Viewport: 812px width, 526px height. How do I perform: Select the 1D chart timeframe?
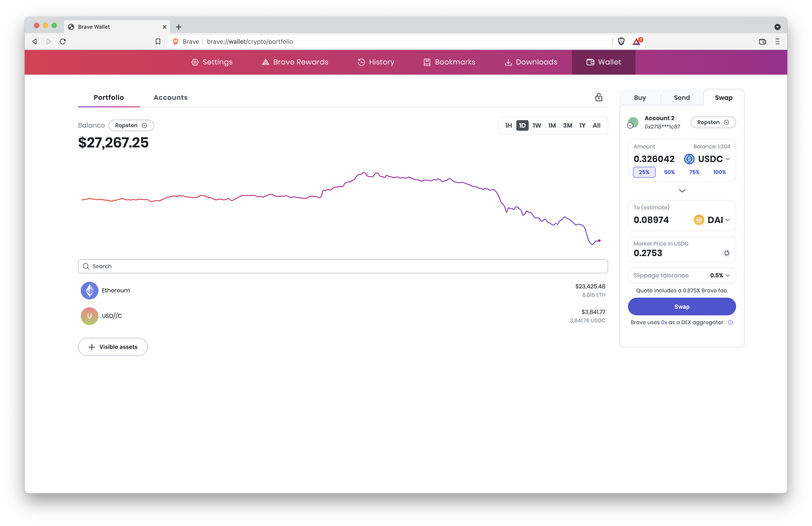522,125
